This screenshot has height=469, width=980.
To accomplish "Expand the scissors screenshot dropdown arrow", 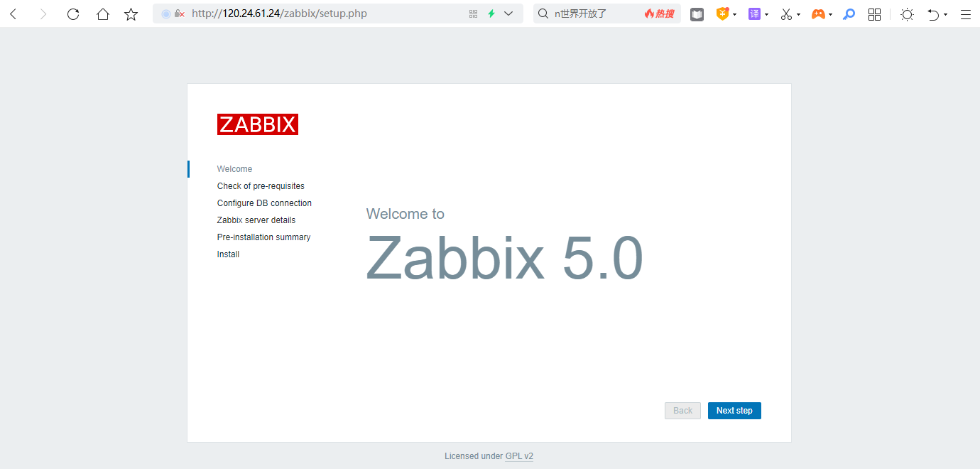I will pyautogui.click(x=798, y=15).
